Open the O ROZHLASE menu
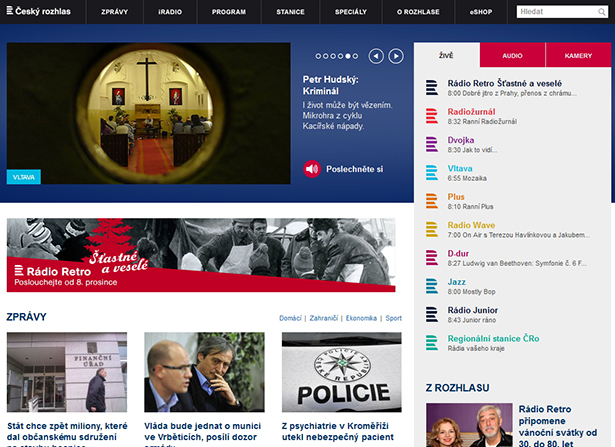 click(x=418, y=12)
